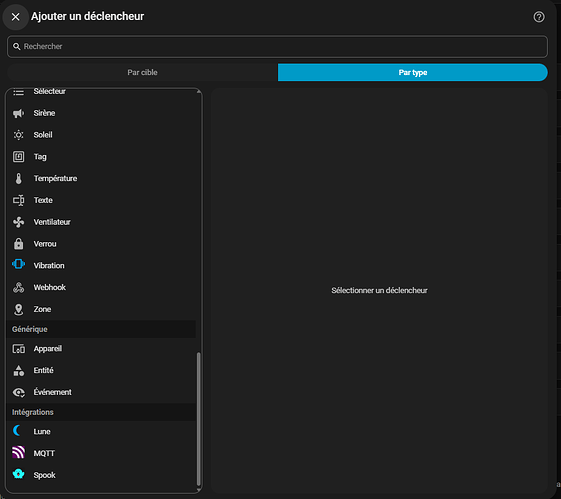Select the Tag NFC icon
The image size is (561, 499).
point(19,157)
